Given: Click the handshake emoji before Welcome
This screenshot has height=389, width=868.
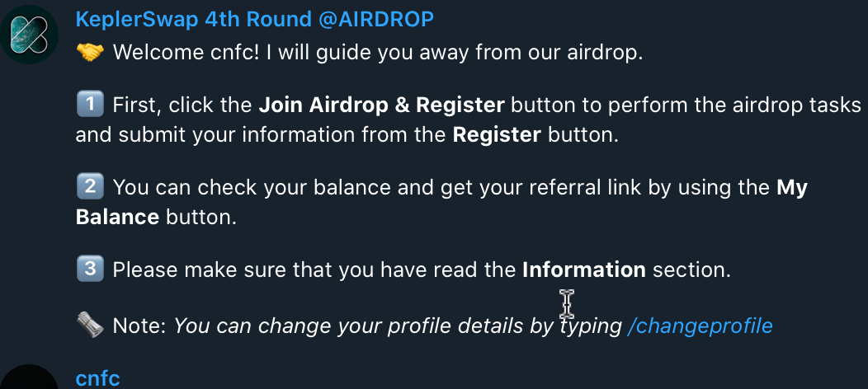Looking at the screenshot, I should [x=89, y=53].
